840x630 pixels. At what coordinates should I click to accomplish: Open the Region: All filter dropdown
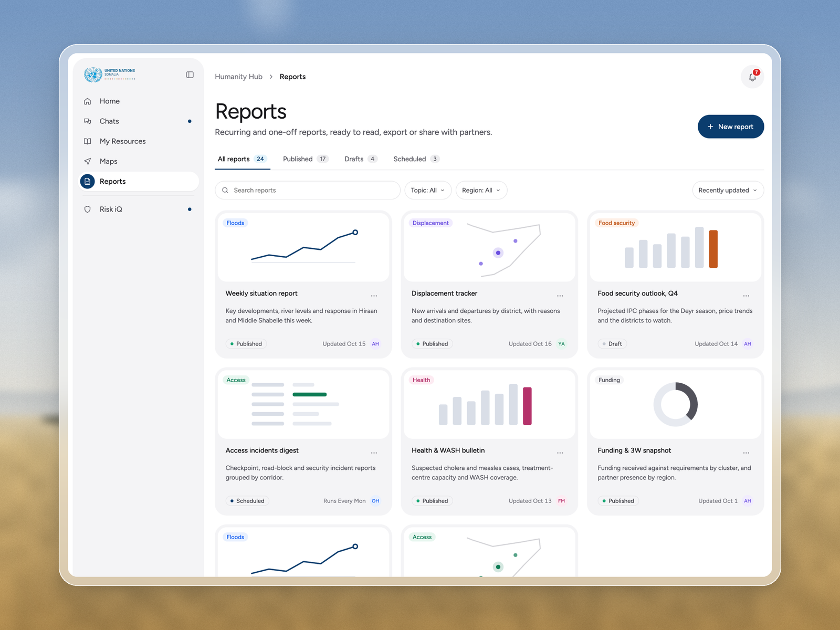[x=481, y=190]
